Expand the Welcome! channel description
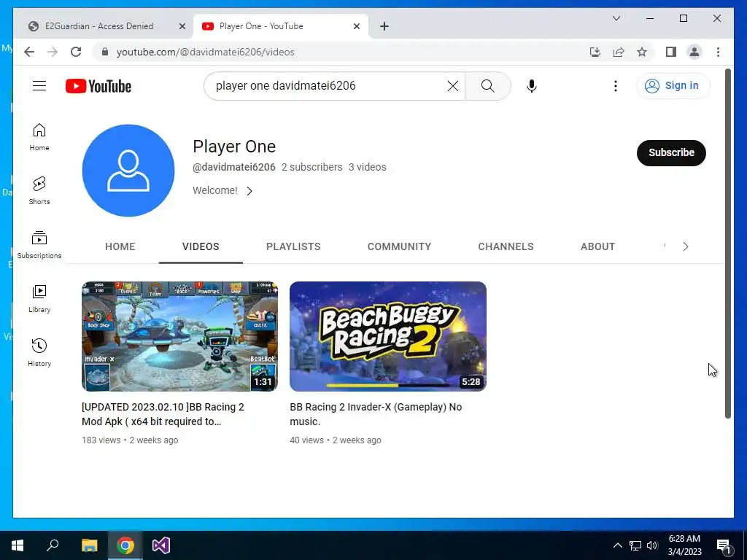This screenshot has height=560, width=747. pyautogui.click(x=222, y=190)
